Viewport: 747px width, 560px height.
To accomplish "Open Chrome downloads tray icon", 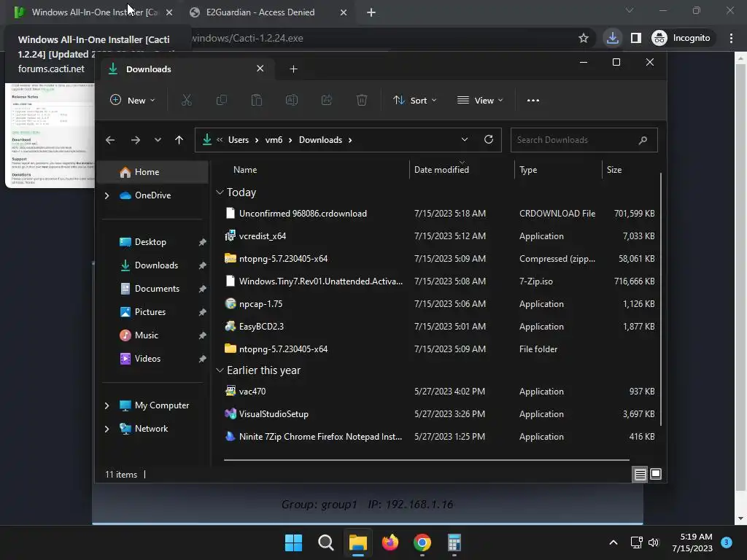I will point(613,38).
